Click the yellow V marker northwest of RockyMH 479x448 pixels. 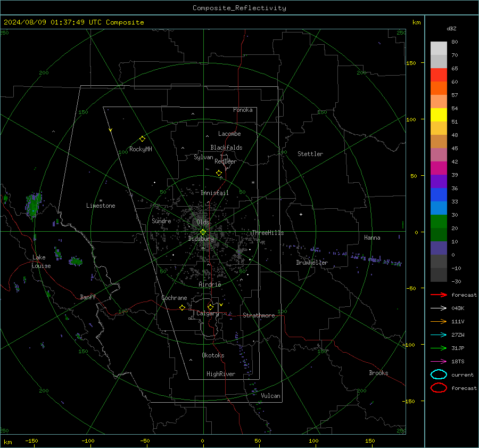pos(111,130)
